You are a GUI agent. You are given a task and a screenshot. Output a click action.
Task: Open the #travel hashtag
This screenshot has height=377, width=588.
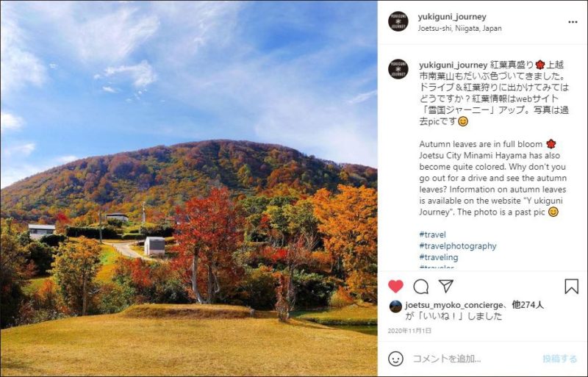(432, 235)
